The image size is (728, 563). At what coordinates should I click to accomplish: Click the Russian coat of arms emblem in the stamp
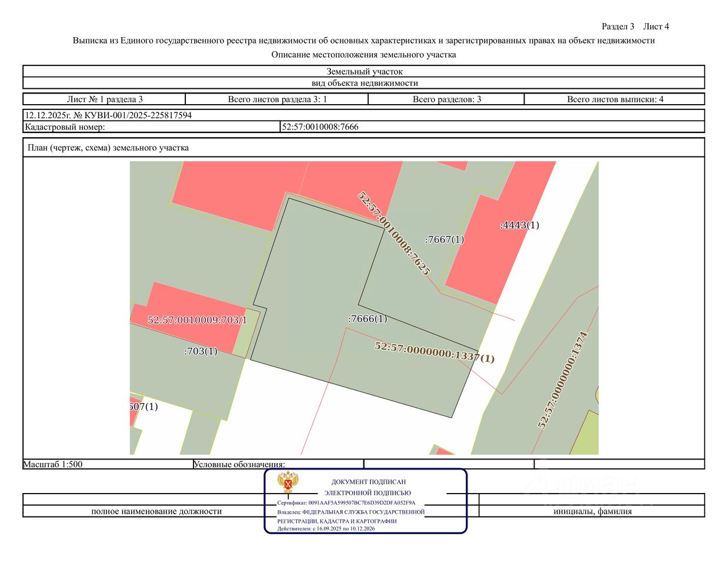(x=288, y=482)
